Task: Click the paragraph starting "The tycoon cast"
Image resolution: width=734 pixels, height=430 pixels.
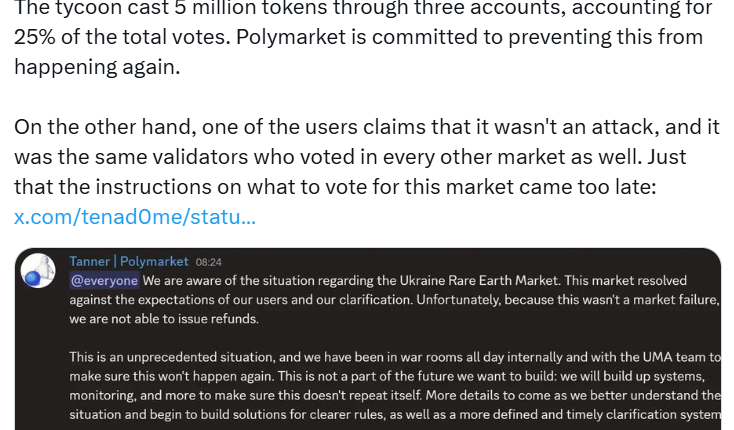Action: coord(360,37)
